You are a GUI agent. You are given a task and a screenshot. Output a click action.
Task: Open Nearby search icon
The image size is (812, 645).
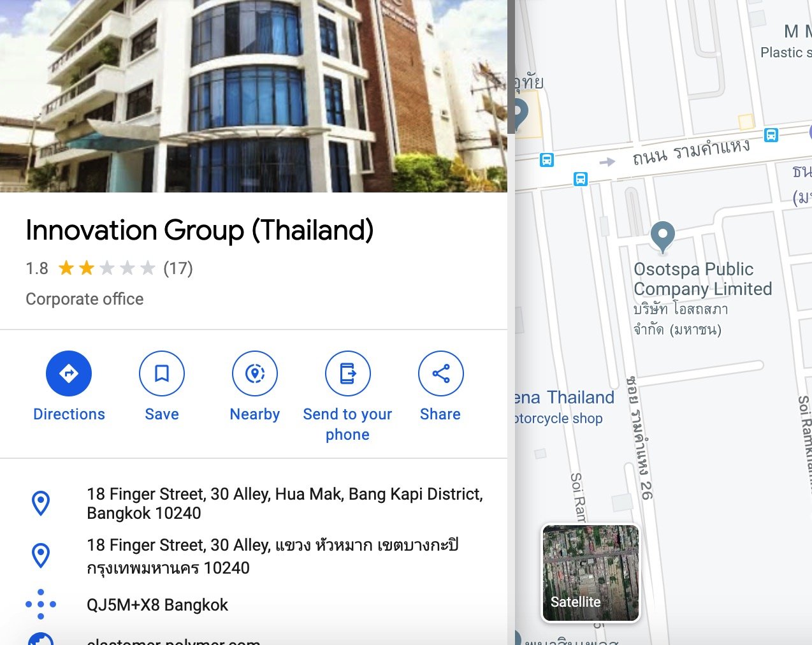(x=255, y=373)
